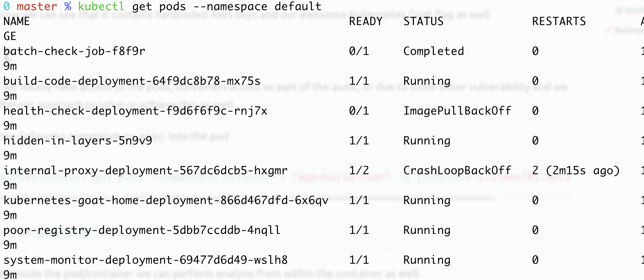Viewport: 644px width, 280px height.
Task: Click the batch-check-job-f8f9r pod name
Action: tap(74, 51)
